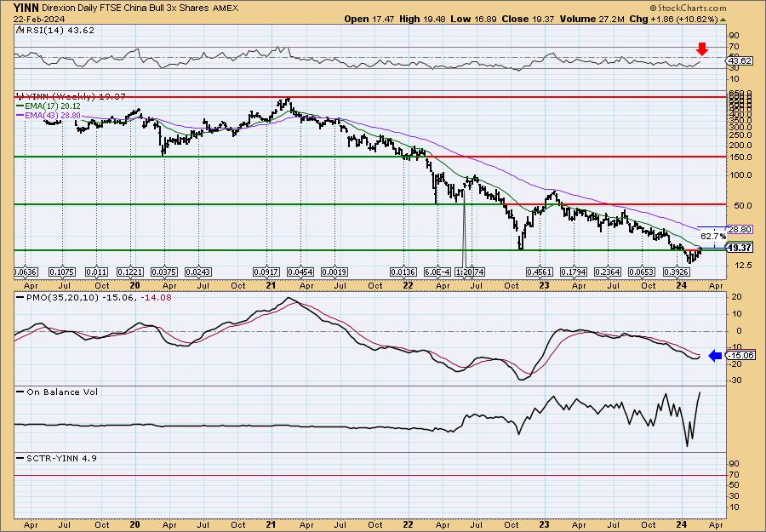Click the 0.0243 dividend marker
Viewport: 766px width, 532px height.
pyautogui.click(x=198, y=272)
